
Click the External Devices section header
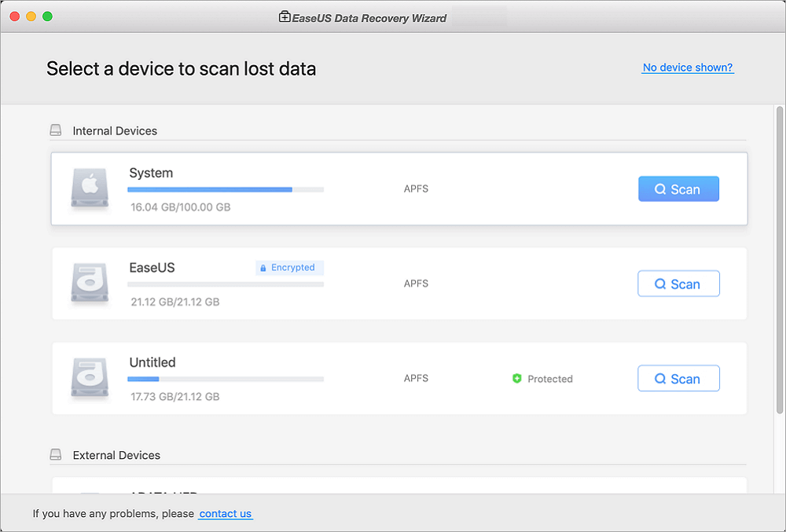point(116,455)
